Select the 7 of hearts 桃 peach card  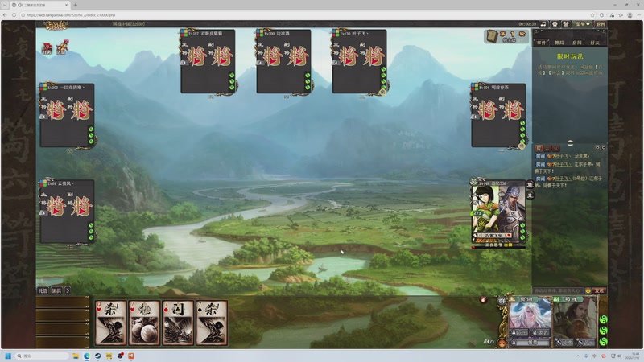tap(144, 323)
